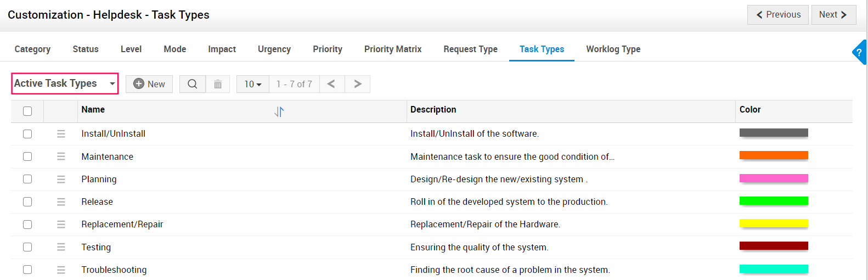Image resolution: width=868 pixels, height=280 pixels.
Task: Select the Planning row checkbox
Action: [27, 179]
